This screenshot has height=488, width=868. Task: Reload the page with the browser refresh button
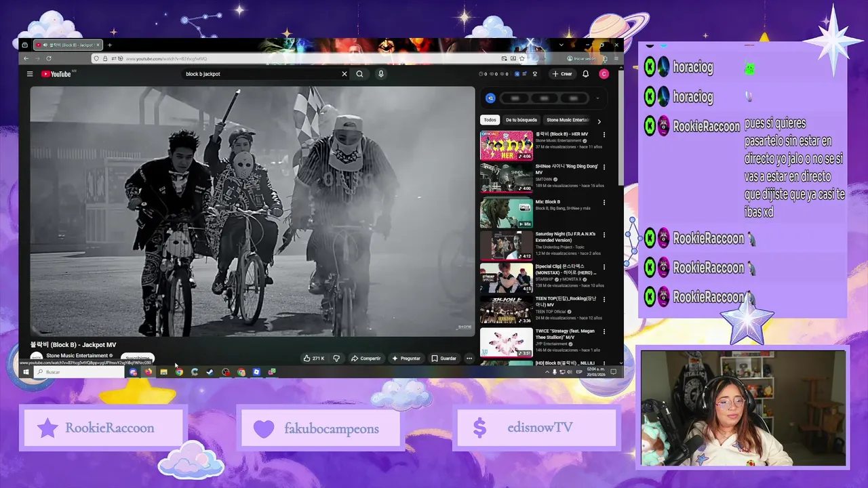pyautogui.click(x=49, y=59)
